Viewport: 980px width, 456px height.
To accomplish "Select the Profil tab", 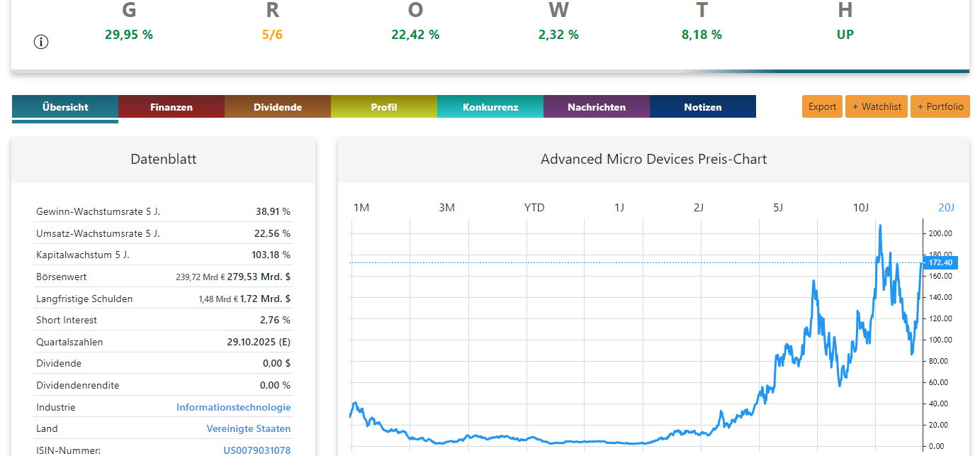I will [384, 107].
